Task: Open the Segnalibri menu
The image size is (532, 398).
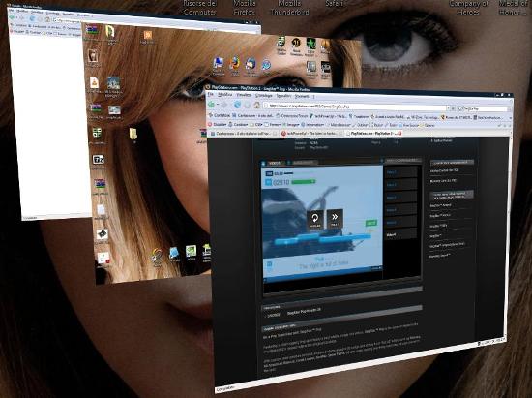Action: (x=283, y=96)
